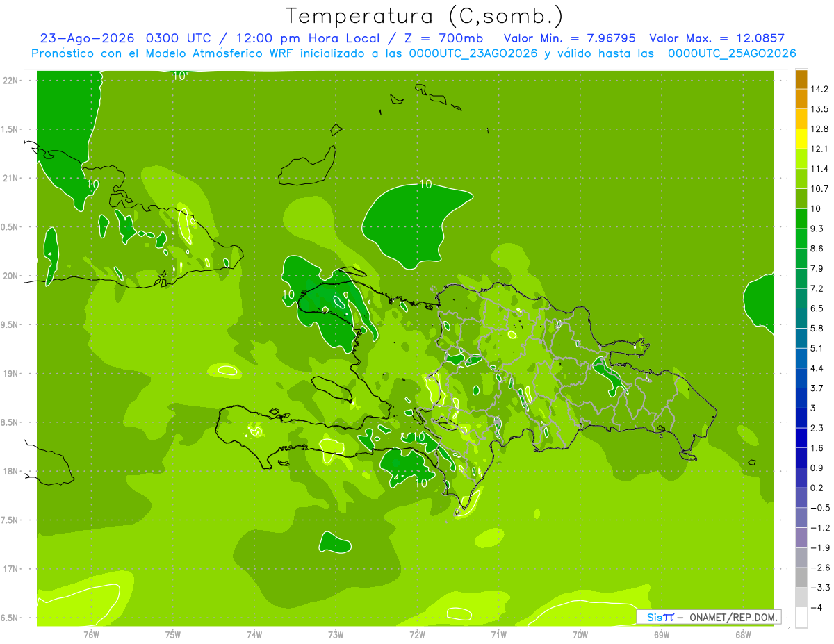Click the "74W" longitude label
This screenshot has width=834, height=644.
click(254, 635)
